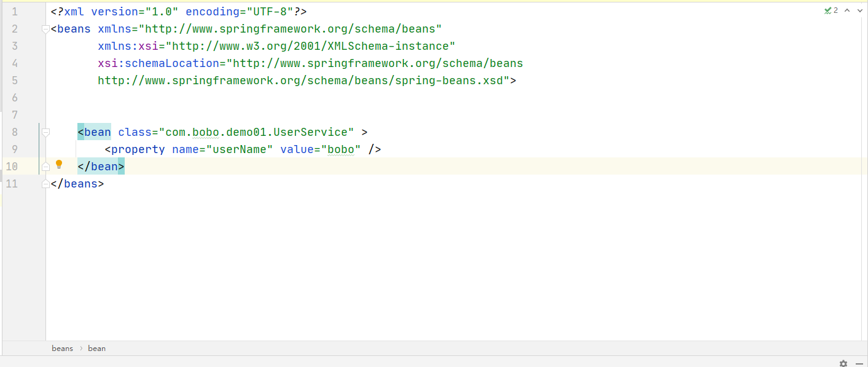Viewport: 868px width, 367px height.
Task: Select the bean breadcrumb
Action: [x=97, y=349]
